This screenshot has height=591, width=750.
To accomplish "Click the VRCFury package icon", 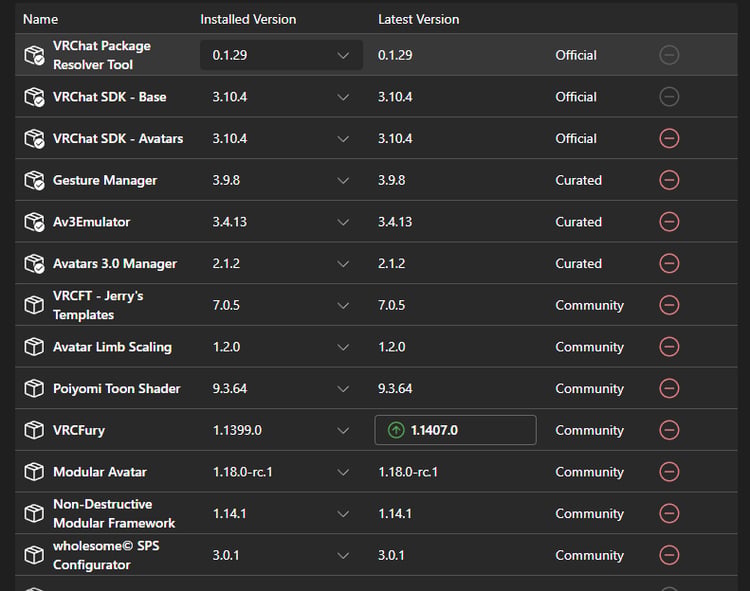I will tap(34, 430).
